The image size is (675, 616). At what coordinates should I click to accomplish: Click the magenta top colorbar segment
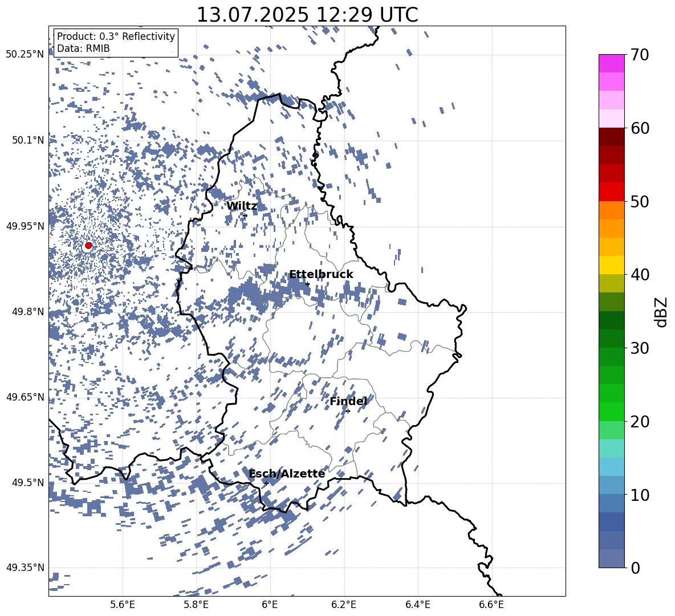tap(612, 64)
